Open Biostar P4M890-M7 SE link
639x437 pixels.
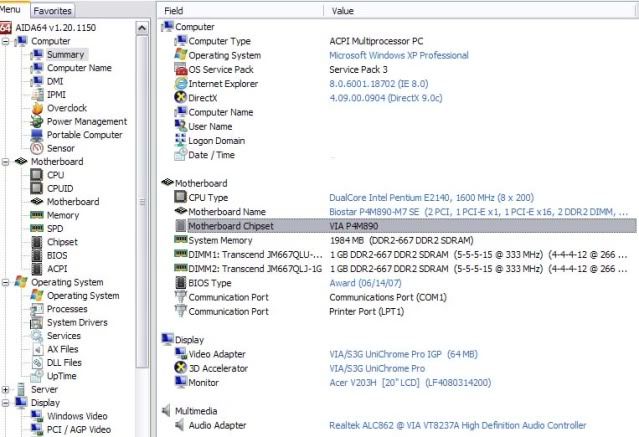(x=478, y=212)
